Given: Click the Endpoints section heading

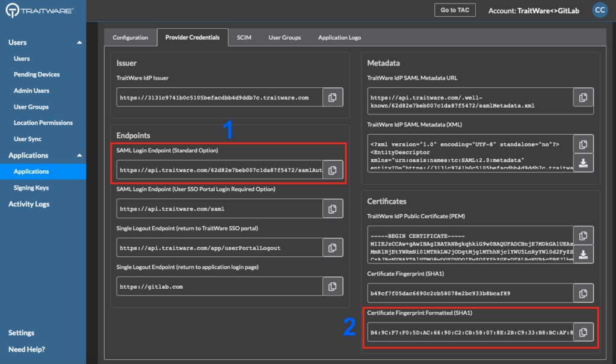Looking at the screenshot, I should pos(133,135).
